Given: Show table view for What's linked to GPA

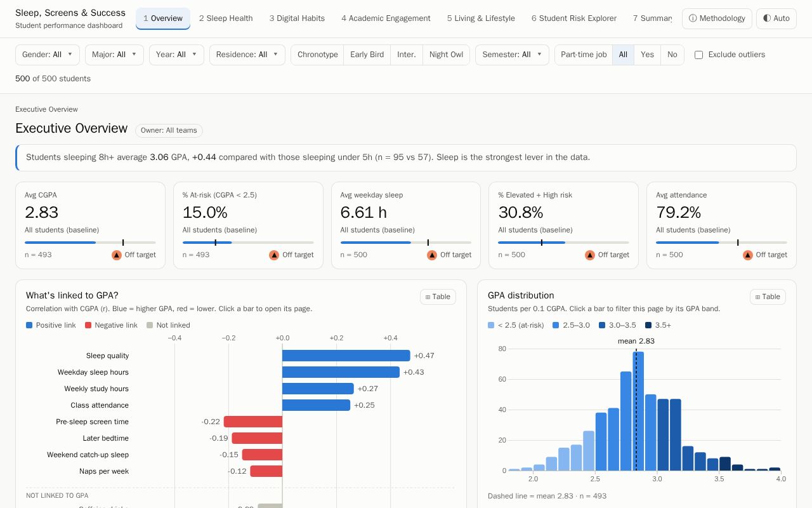Looking at the screenshot, I should pyautogui.click(x=438, y=297).
